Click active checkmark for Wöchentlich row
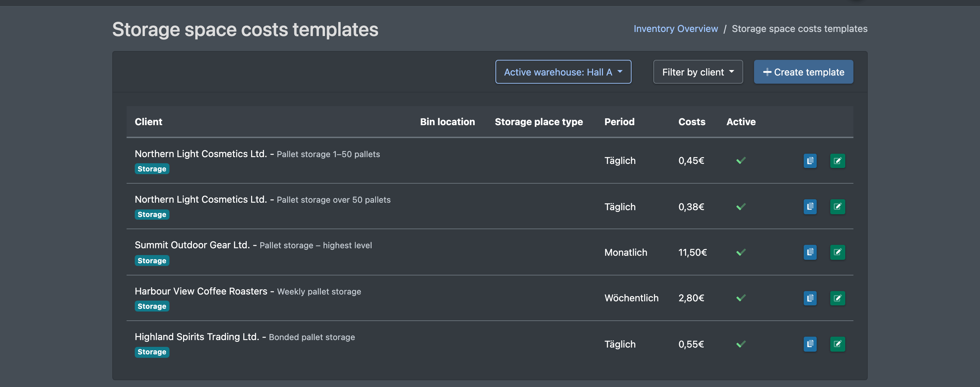This screenshot has width=980, height=387. tap(741, 298)
